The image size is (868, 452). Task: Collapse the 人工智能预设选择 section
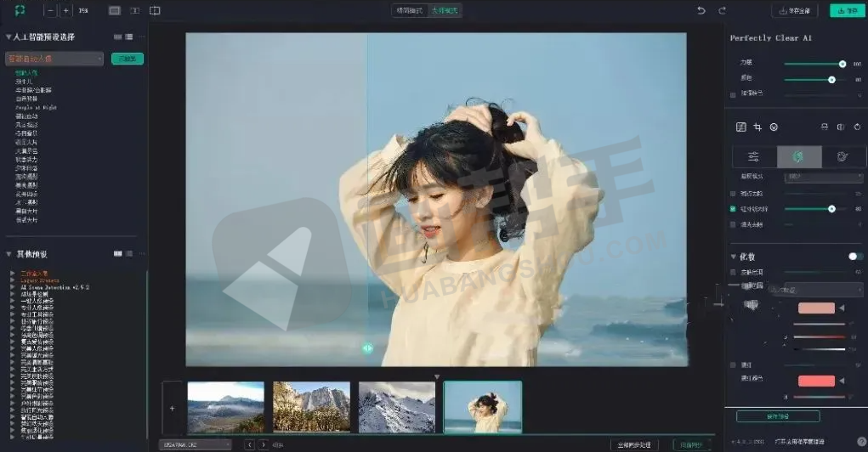pyautogui.click(x=9, y=37)
